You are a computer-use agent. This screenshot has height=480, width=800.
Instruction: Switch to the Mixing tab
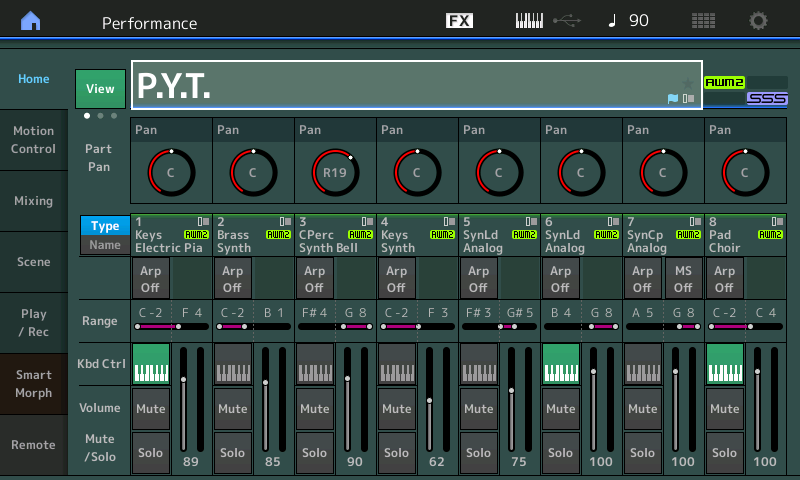click(x=33, y=201)
